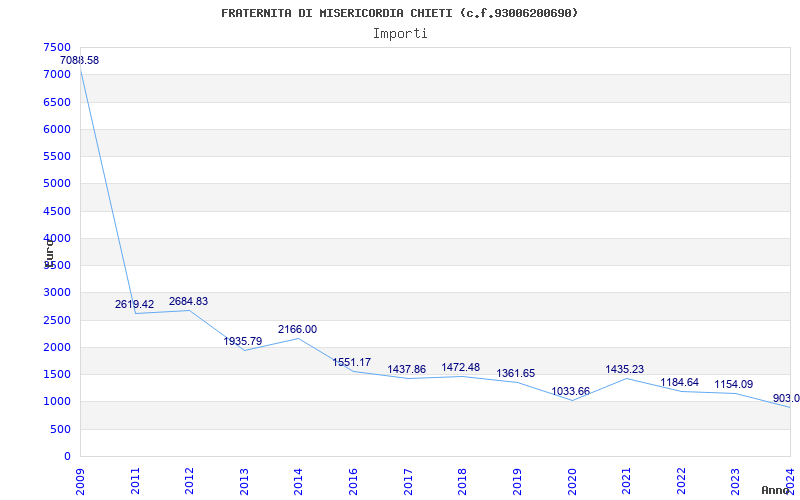Click y-axis value 2000
This screenshot has height=500, width=800.
point(57,347)
